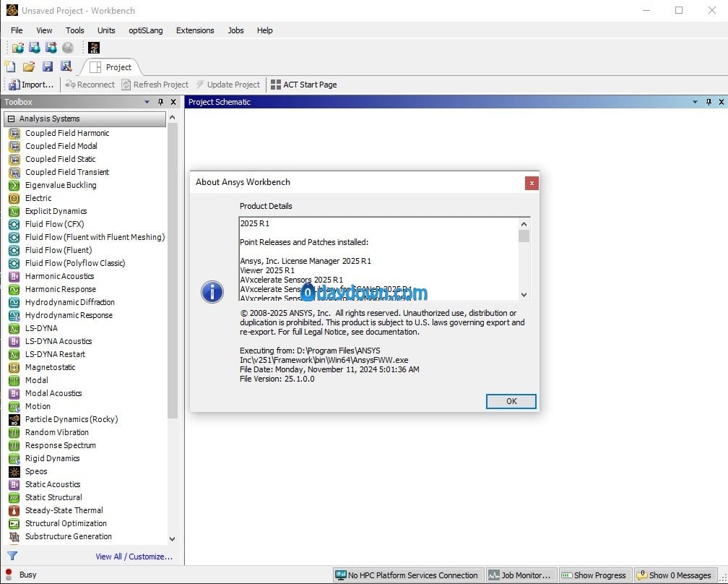Click the Product Details scroll down arrow
This screenshot has width=728, height=584.
click(524, 295)
